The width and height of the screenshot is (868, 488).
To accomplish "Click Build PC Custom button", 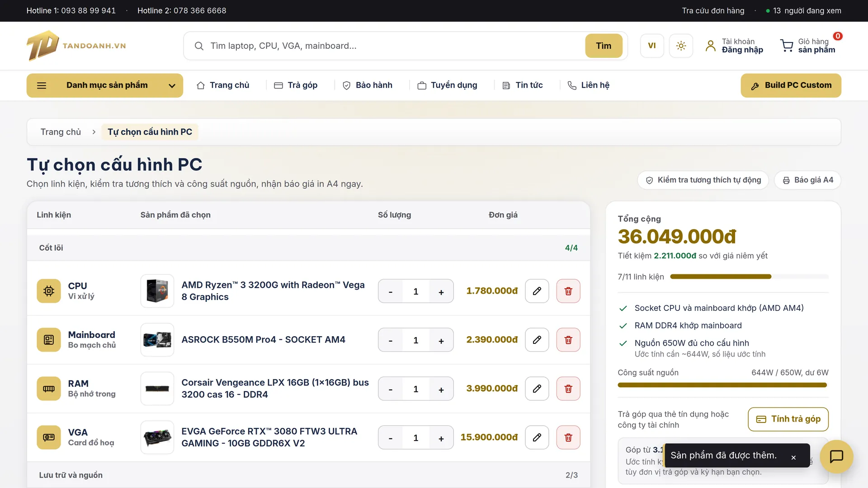I will click(x=791, y=85).
